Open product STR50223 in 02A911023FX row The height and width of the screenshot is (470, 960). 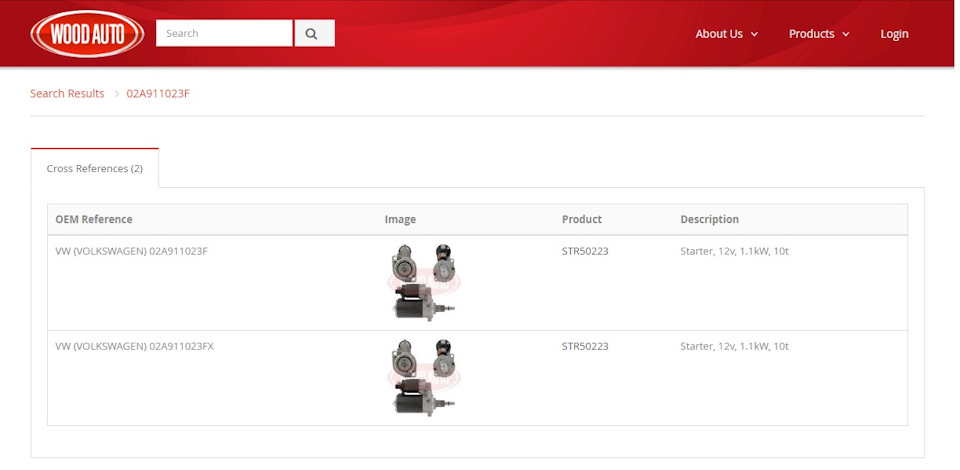coord(585,346)
